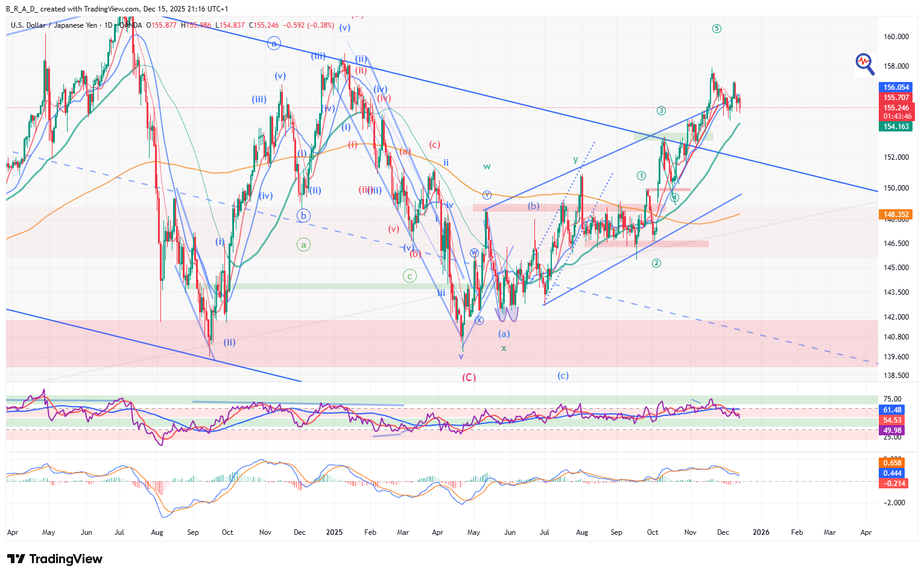
Task: Click the current price 155.246 countdown label
Action: [896, 112]
